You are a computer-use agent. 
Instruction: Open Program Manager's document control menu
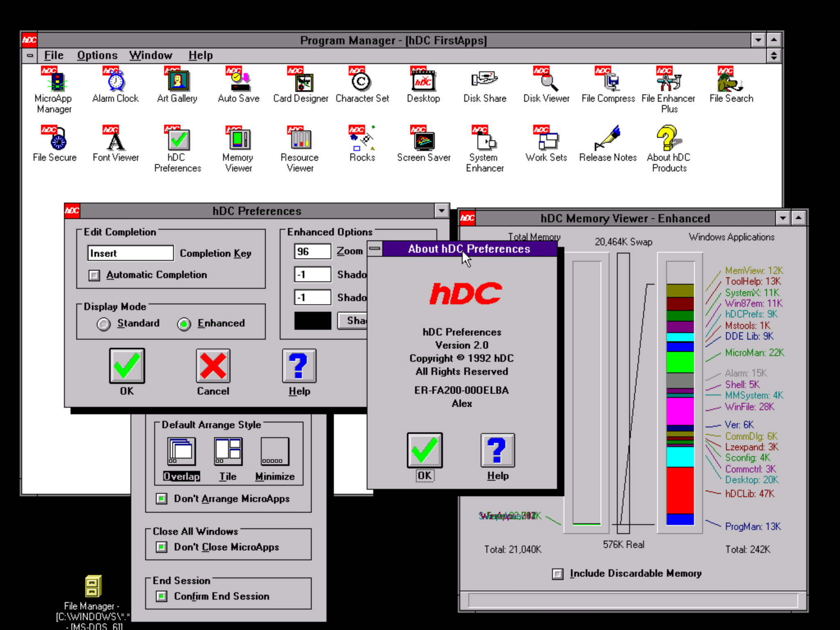point(30,55)
